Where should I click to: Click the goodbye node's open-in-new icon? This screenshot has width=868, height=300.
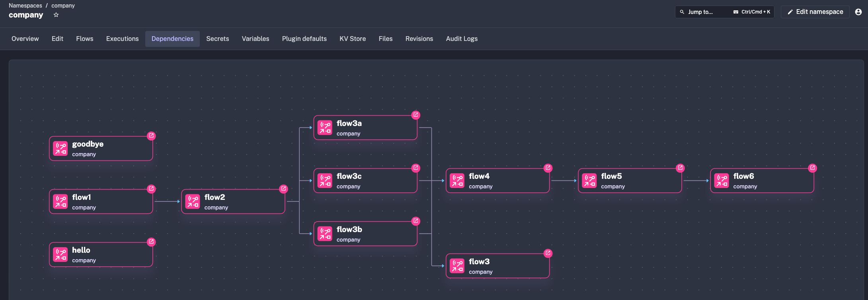click(x=151, y=136)
